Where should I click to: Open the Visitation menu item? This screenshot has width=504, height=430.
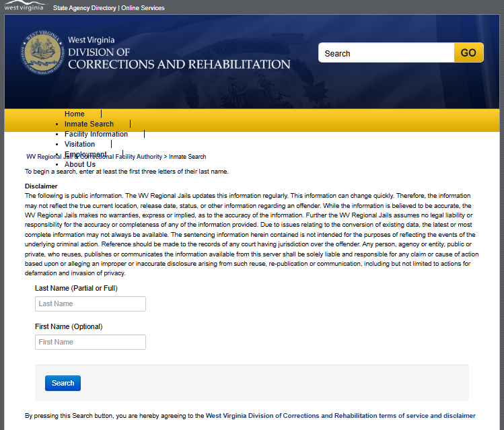(x=79, y=144)
